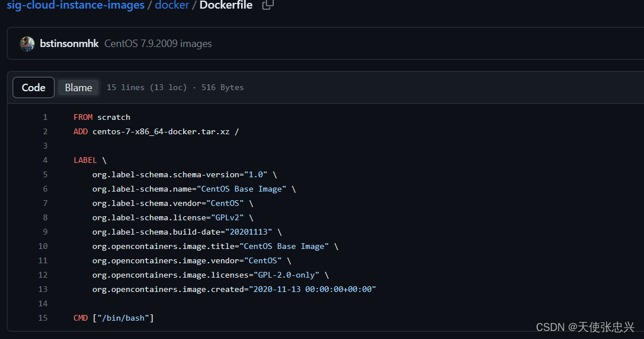This screenshot has width=644, height=339.
Task: Click the "2020-11-13 00:00:00+00:00" created value
Action: click(x=312, y=289)
